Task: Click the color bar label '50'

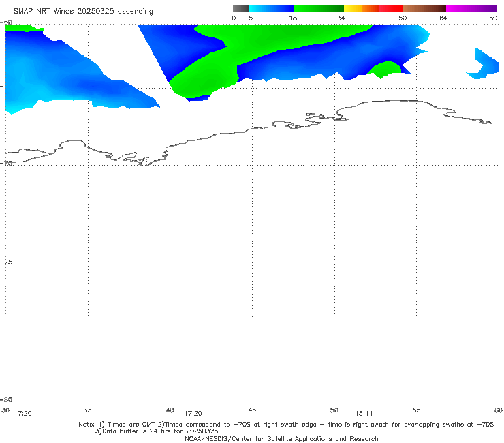Action: [x=403, y=18]
